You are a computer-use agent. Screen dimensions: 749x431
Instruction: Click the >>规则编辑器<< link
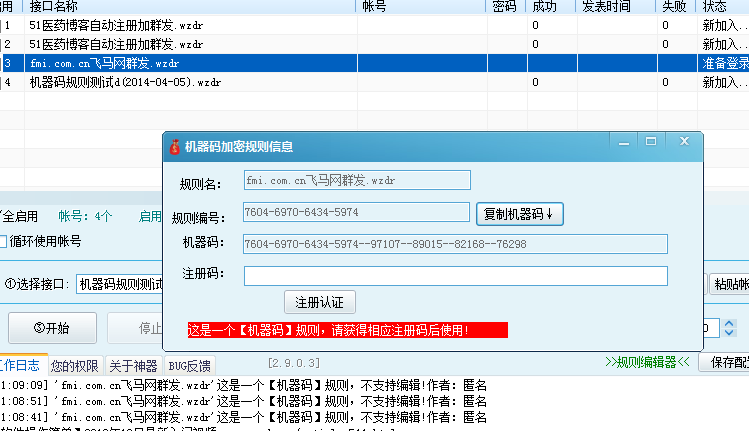pos(647,362)
